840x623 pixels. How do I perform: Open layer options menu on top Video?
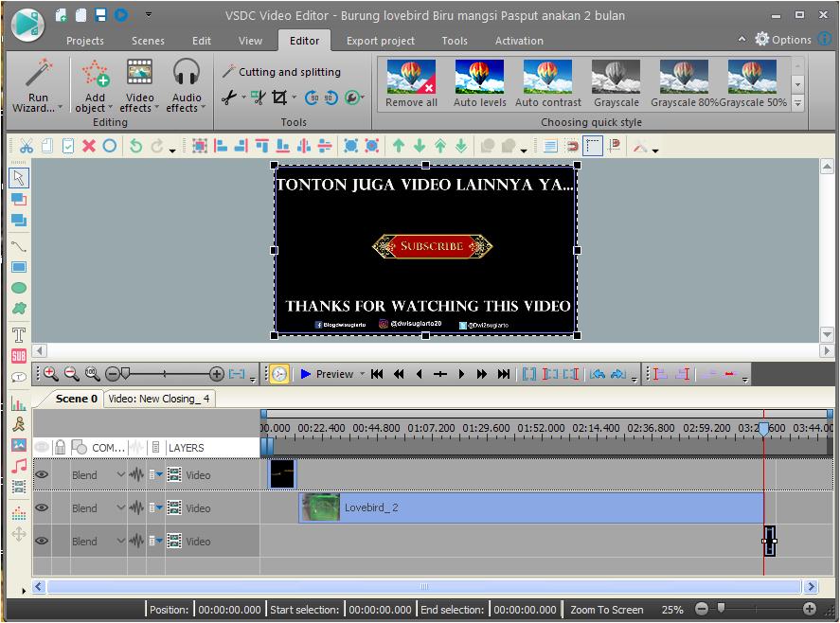(156, 474)
